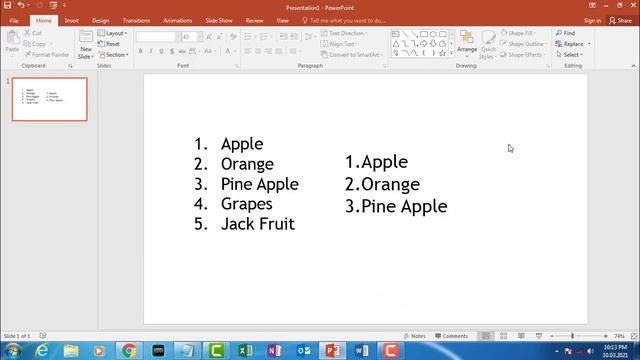Select slide 1 thumbnail

50,99
